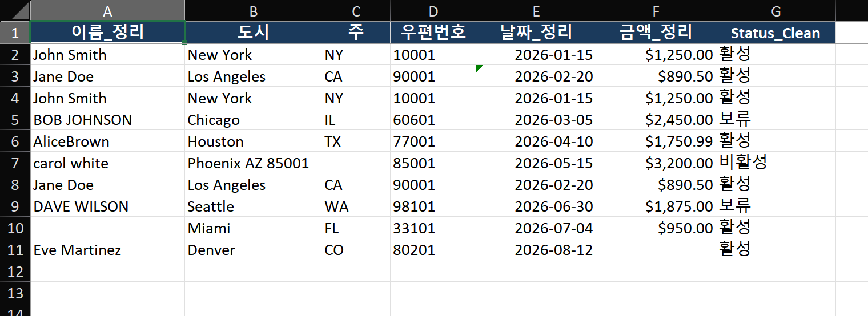Select column A header
Image resolution: width=868 pixels, height=316 pixels.
coord(107,11)
